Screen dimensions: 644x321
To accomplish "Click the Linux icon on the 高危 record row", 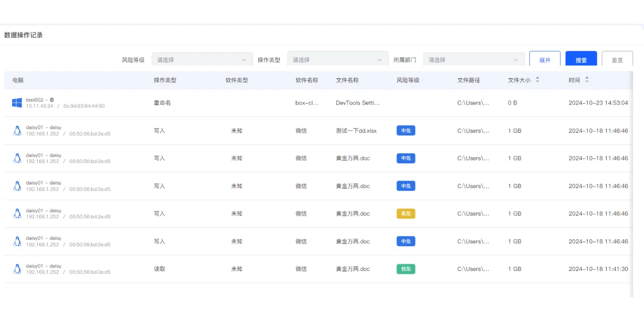I will tap(17, 213).
